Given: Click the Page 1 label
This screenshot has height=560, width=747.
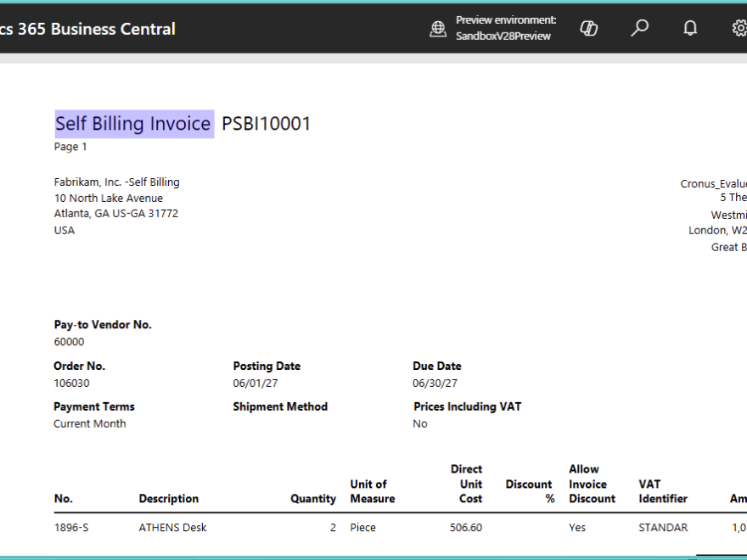Looking at the screenshot, I should coord(70,147).
